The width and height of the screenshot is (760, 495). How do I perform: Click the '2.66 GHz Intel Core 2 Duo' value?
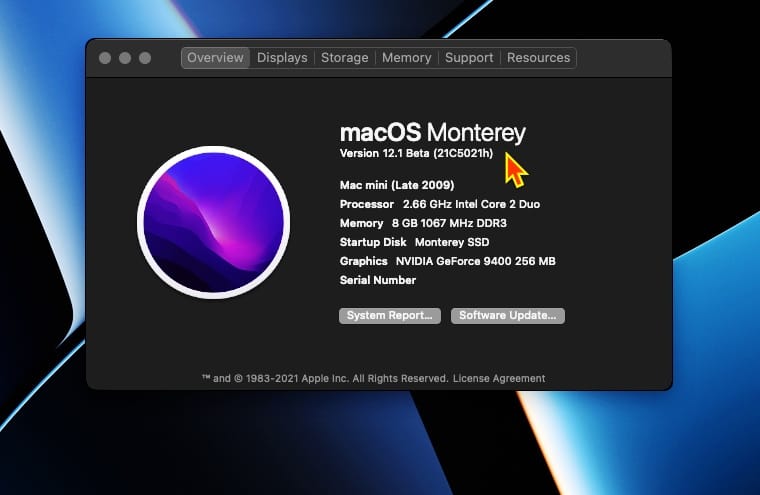coord(471,204)
